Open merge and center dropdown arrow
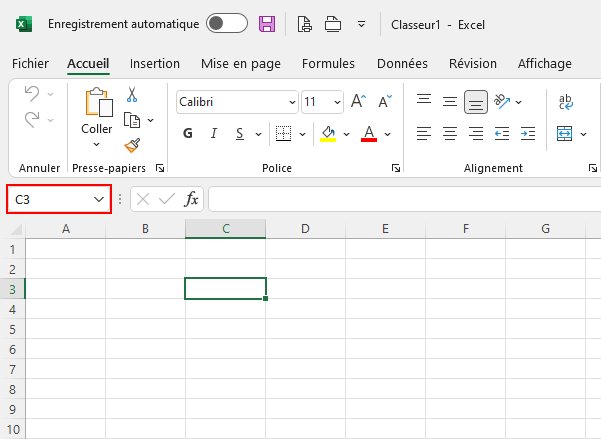The image size is (601, 439). click(x=583, y=134)
